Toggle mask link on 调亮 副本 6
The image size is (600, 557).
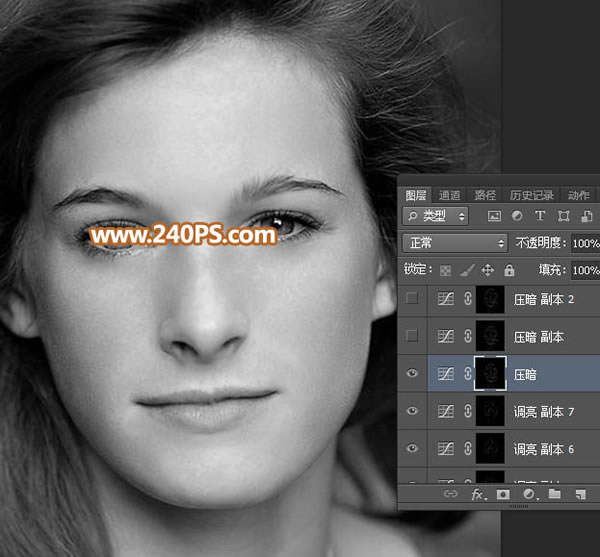[x=468, y=448]
